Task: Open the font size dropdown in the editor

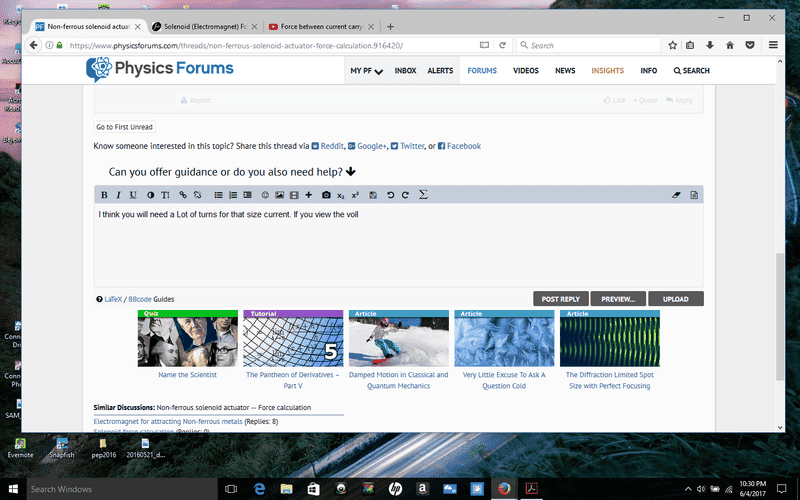Action: (x=166, y=194)
